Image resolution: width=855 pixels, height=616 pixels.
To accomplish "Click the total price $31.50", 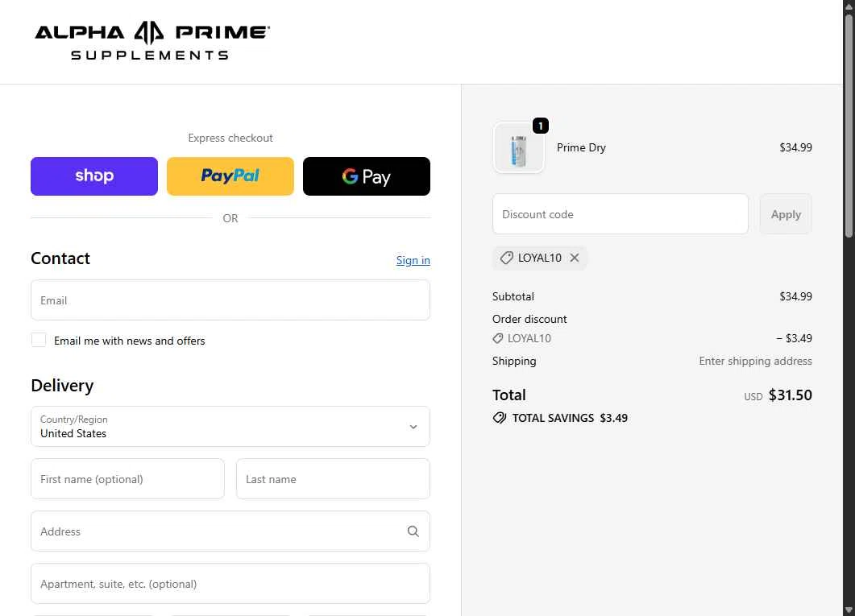I will [x=790, y=395].
